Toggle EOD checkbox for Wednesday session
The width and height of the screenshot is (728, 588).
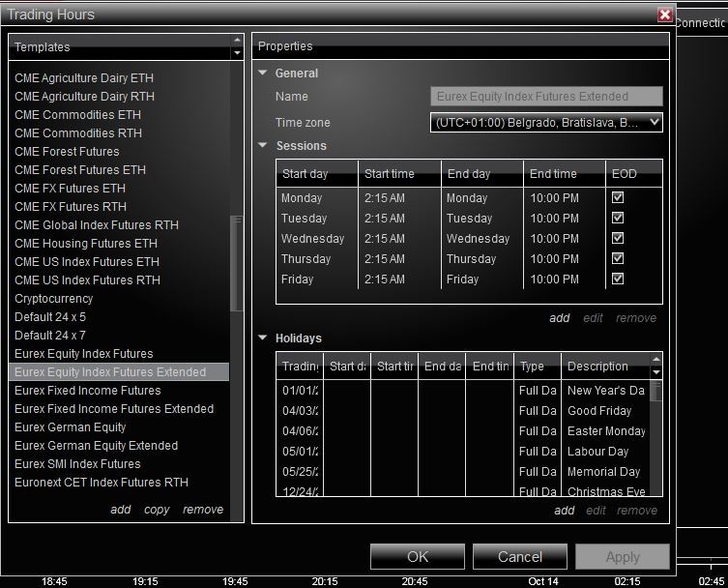point(618,238)
